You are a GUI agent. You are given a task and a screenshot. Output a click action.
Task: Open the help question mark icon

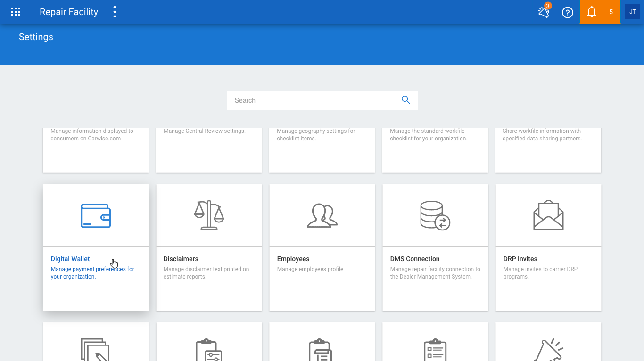tap(567, 12)
